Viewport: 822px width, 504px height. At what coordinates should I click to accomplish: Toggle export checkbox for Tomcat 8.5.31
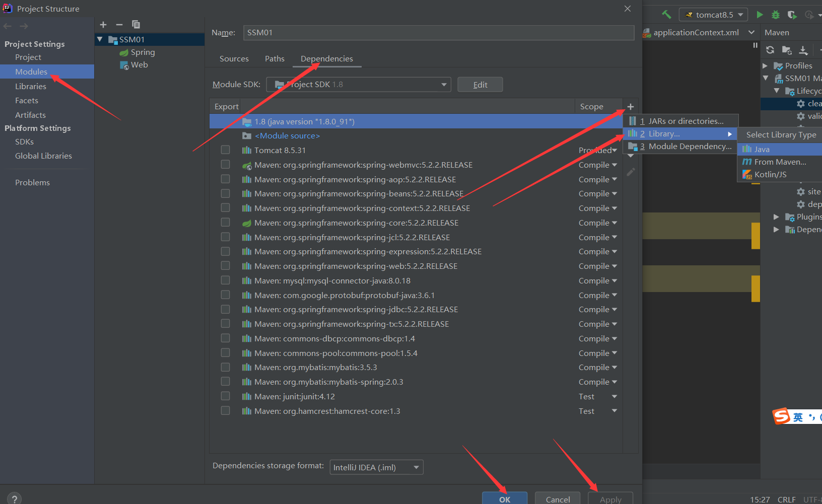pyautogui.click(x=225, y=150)
